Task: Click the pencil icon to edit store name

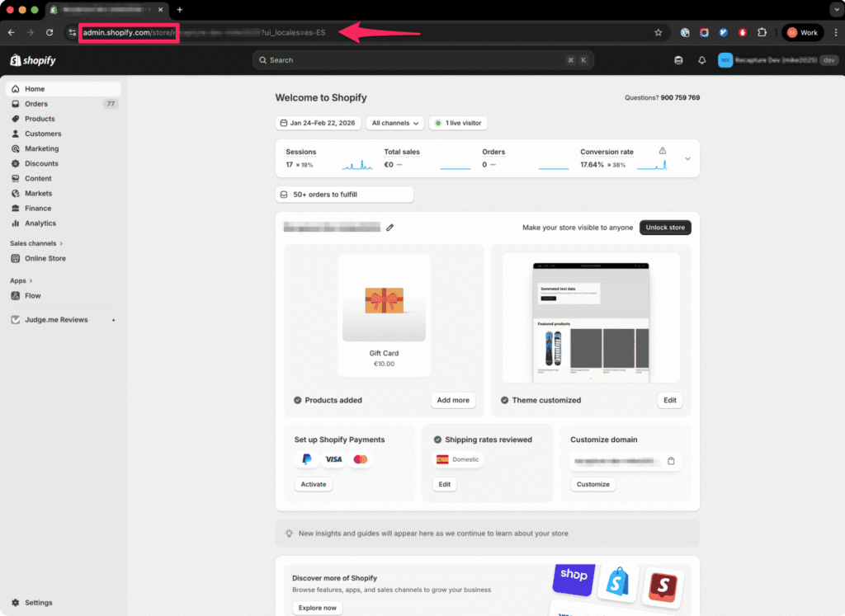Action: coord(389,227)
